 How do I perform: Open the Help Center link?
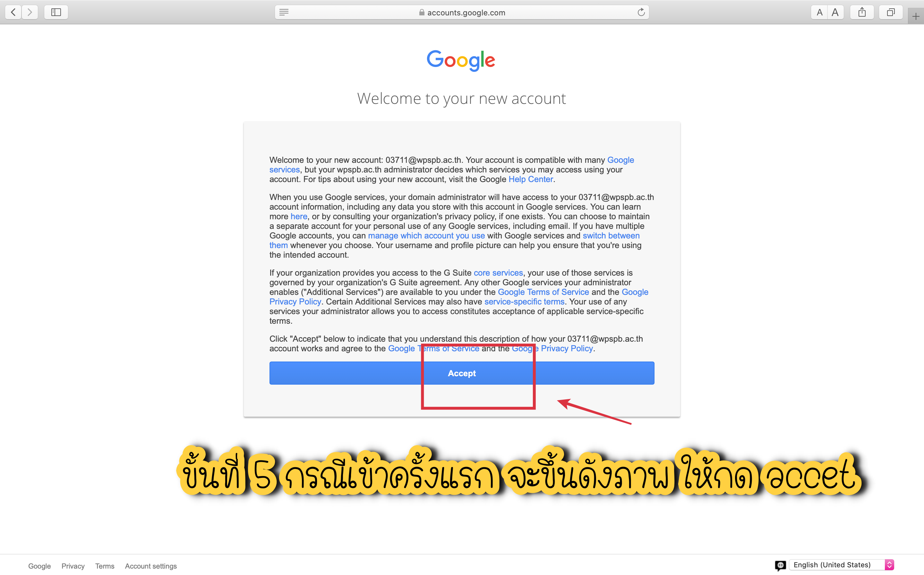pos(531,179)
